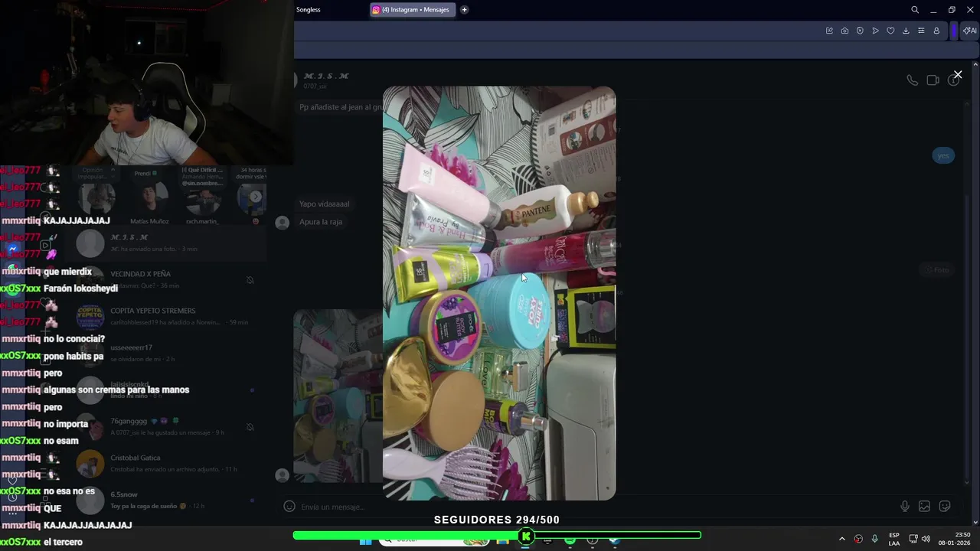Switch to the Instagram Mensajes tab

pos(412,10)
